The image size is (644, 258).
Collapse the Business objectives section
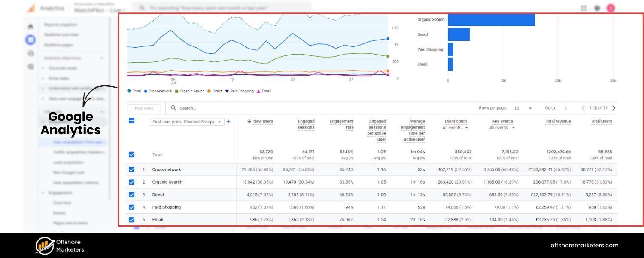pyautogui.click(x=101, y=58)
